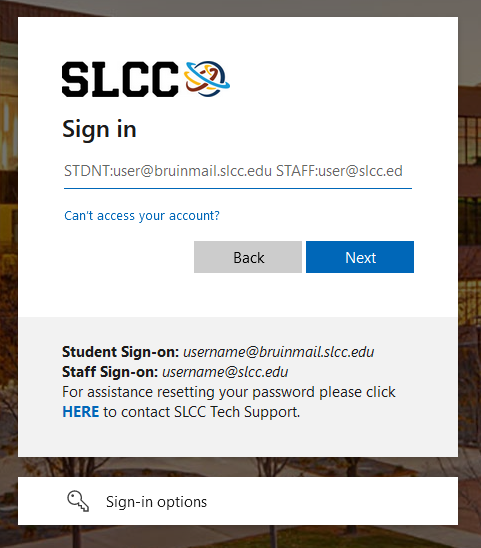Open the Sign-in options panel

pos(238,501)
